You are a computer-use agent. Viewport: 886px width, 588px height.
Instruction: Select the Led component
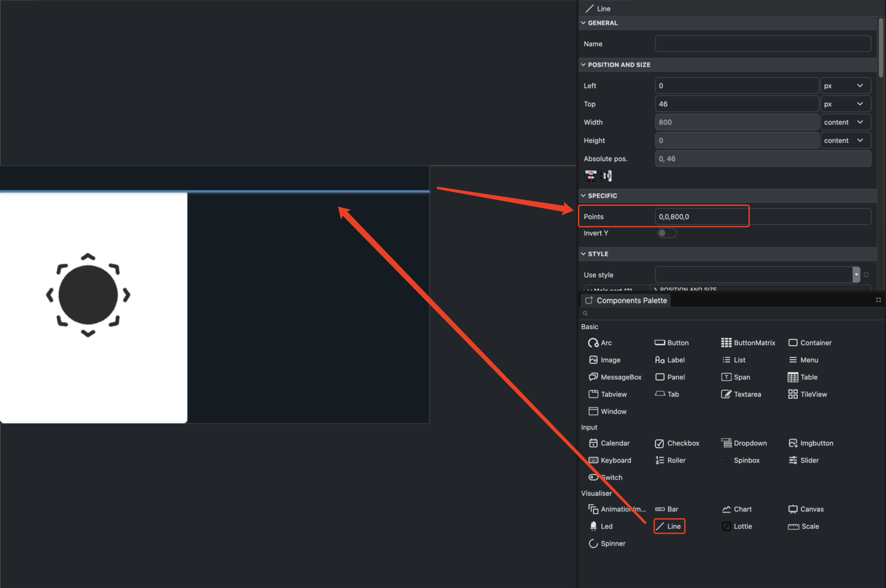pos(600,526)
